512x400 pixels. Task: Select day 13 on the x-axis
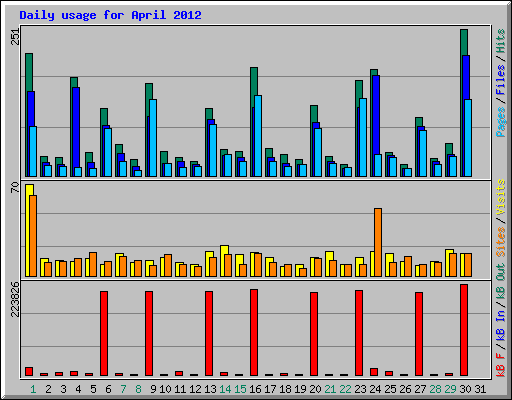coord(210,389)
